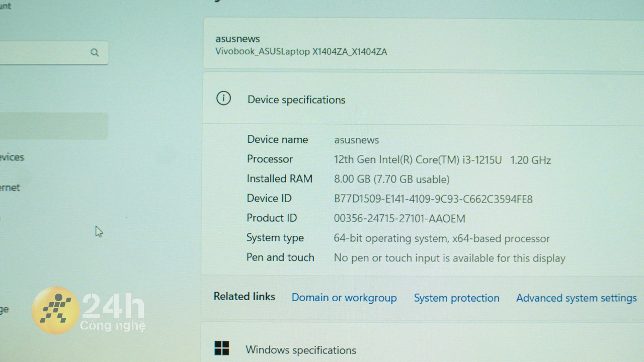The width and height of the screenshot is (644, 362).
Task: Click the System type label
Action: click(x=275, y=238)
